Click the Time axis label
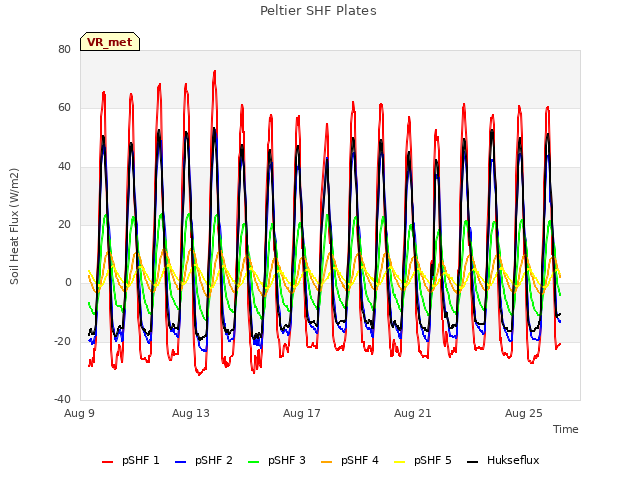The height and width of the screenshot is (480, 640). (x=565, y=429)
